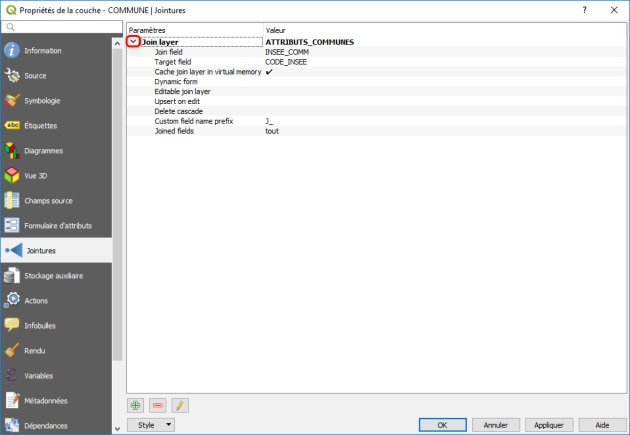630x435 pixels.
Task: Focus the settings search field
Action: tap(62, 27)
